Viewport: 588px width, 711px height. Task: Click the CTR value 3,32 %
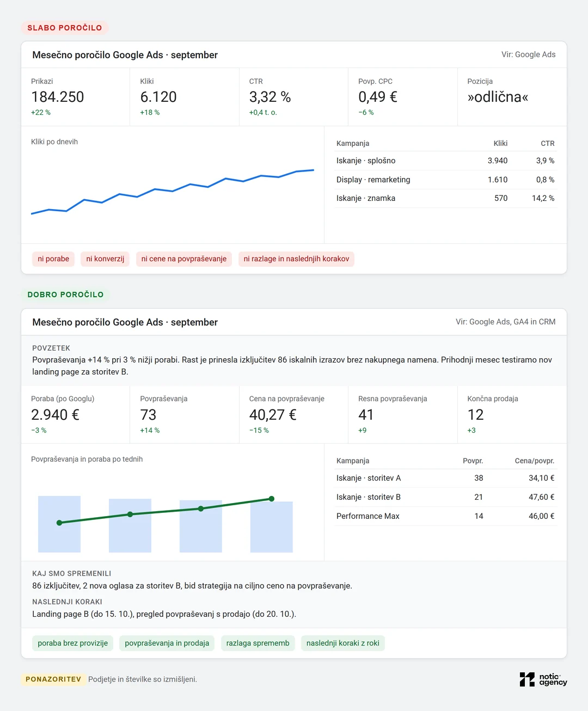pyautogui.click(x=270, y=97)
